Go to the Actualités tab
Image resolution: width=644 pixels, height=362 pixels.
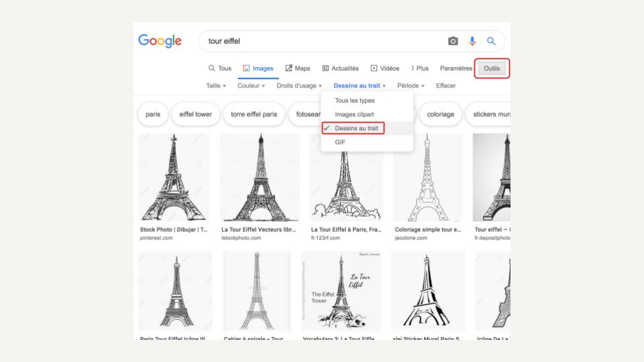click(x=340, y=68)
